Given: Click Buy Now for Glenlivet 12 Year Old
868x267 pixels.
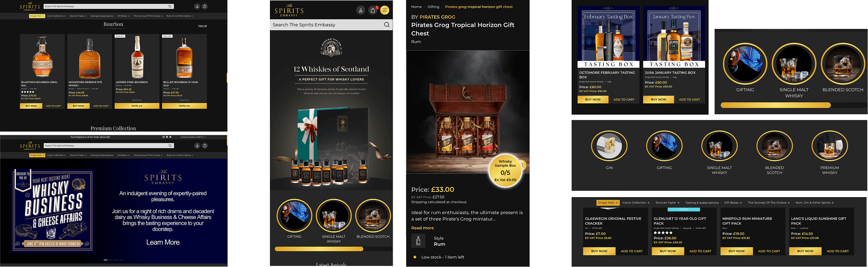Looking at the screenshot, I should pyautogui.click(x=668, y=251).
